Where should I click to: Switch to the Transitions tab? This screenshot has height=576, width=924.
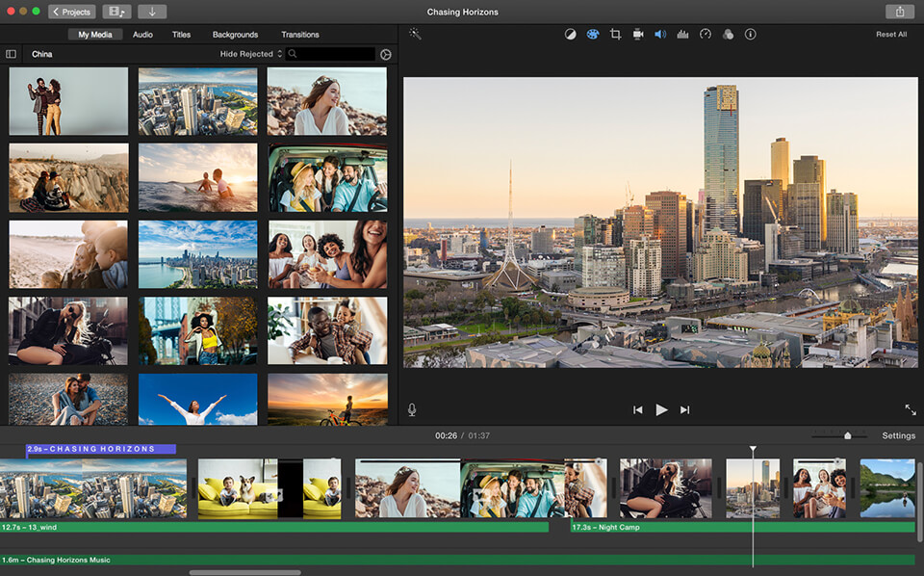[x=299, y=34]
